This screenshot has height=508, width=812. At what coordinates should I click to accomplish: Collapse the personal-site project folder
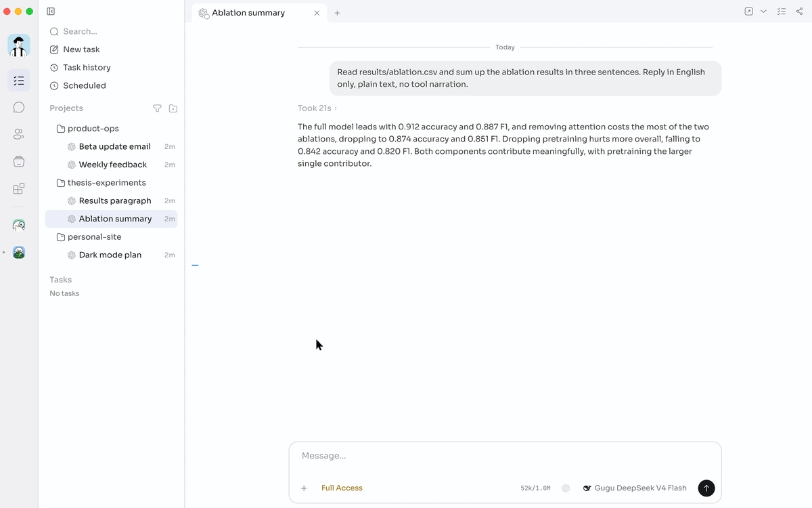112,237
